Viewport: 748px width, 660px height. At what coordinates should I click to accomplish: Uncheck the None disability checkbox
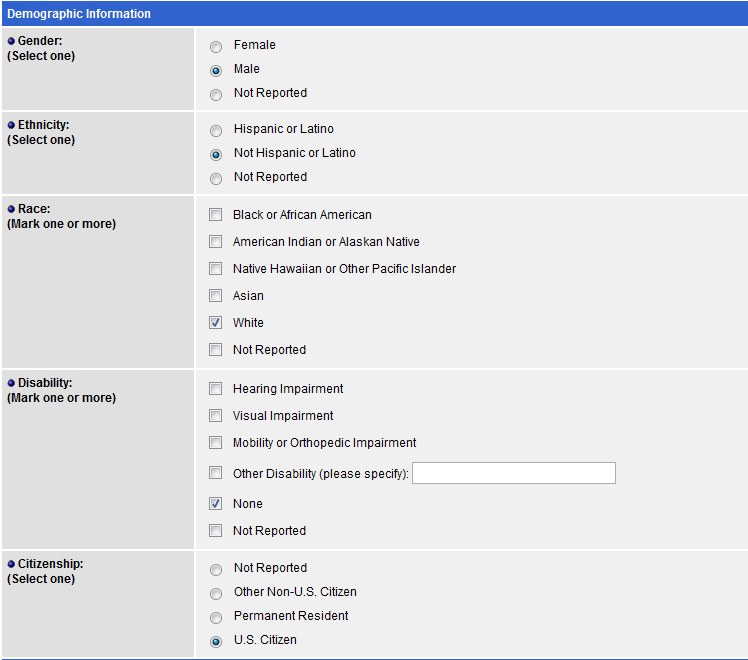(x=215, y=504)
